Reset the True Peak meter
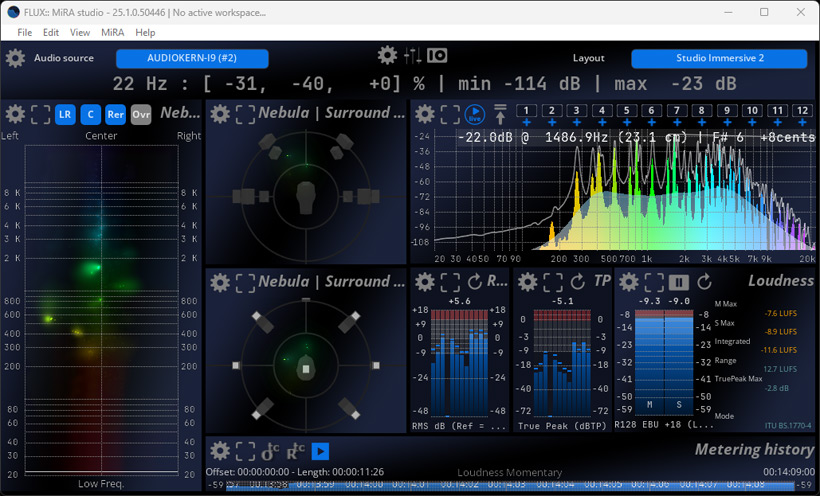 pos(578,283)
